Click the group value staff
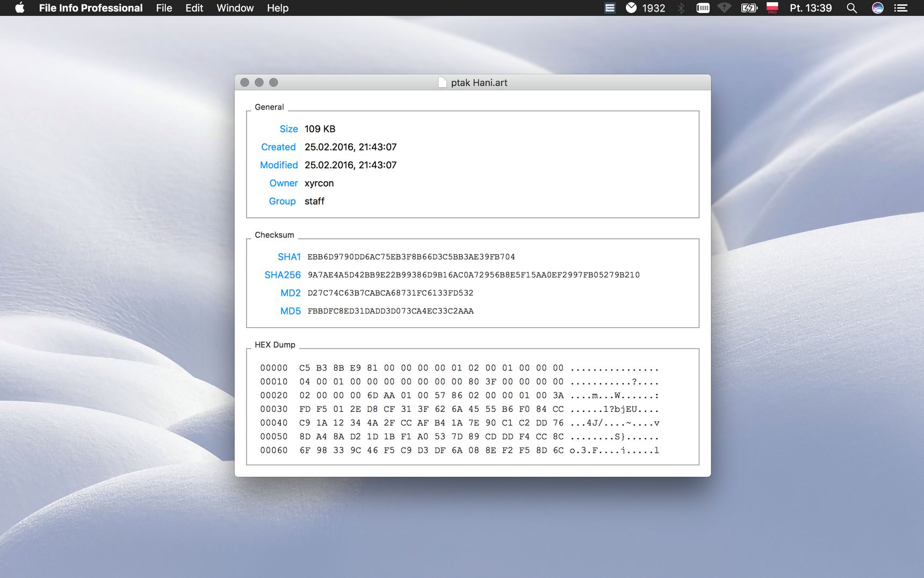Screen dimensions: 924x578 pos(314,201)
